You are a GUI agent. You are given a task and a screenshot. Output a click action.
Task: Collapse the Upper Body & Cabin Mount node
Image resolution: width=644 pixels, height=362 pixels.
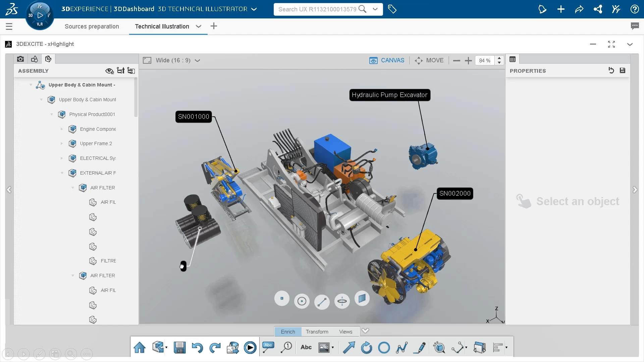[31, 84]
